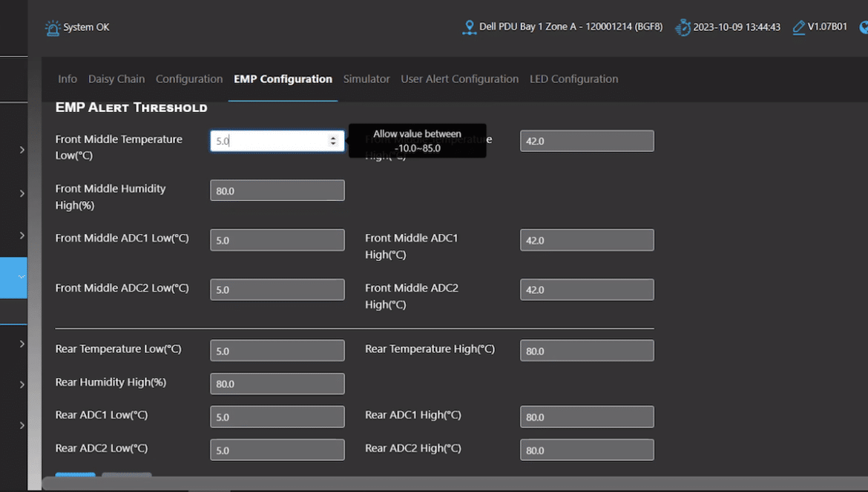Open the Configuration tab

[x=189, y=79]
